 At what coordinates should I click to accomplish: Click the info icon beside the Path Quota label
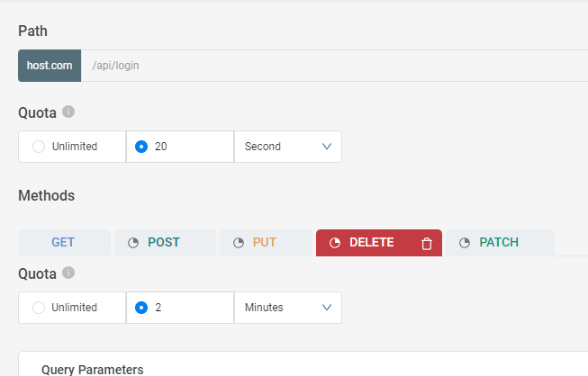[x=68, y=112]
